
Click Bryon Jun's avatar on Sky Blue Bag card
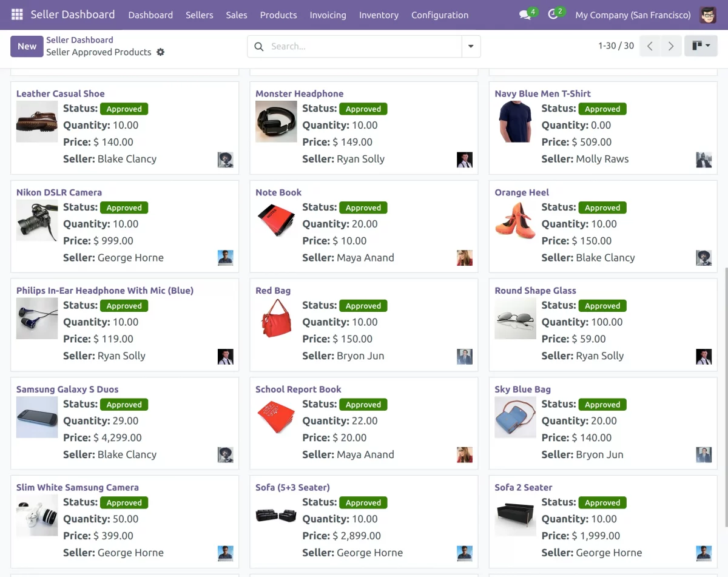click(704, 455)
